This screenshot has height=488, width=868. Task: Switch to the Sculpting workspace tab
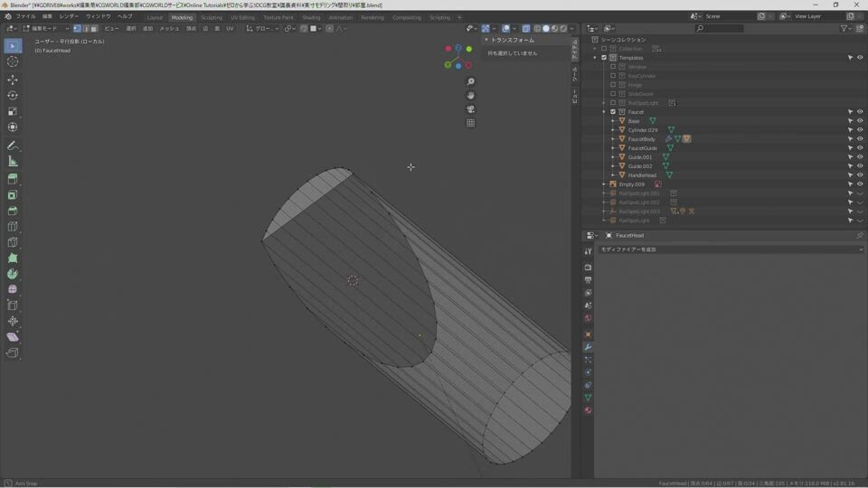(x=212, y=17)
